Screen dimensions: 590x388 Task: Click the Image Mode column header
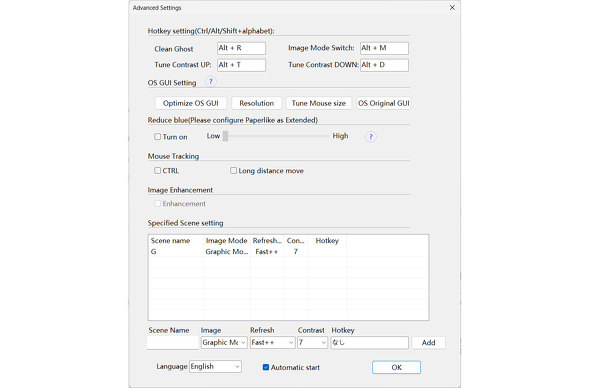[x=227, y=241]
